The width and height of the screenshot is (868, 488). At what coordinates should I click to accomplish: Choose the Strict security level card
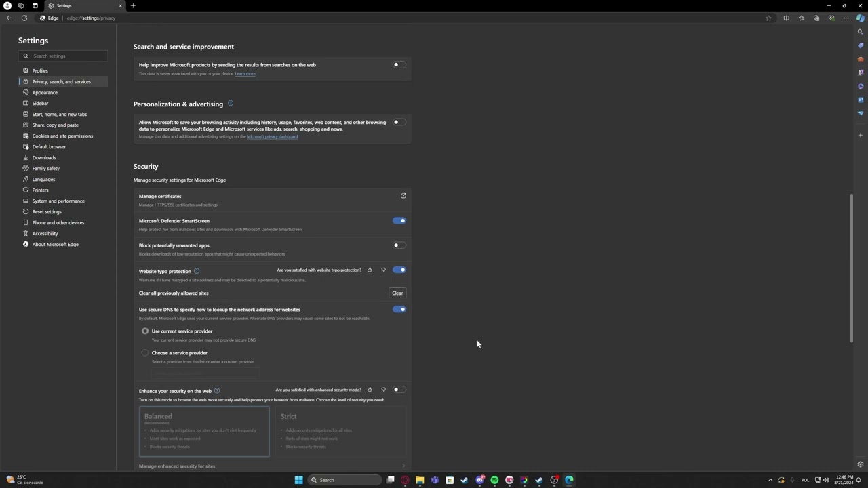click(341, 432)
